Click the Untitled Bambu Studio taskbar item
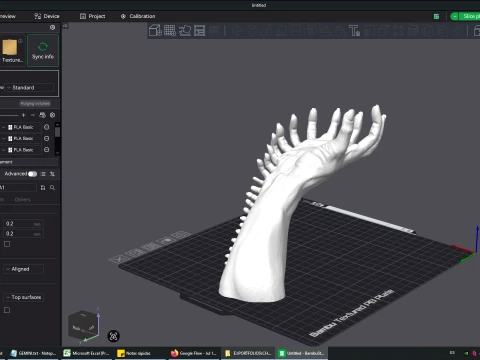The width and height of the screenshot is (480, 360). [302, 353]
